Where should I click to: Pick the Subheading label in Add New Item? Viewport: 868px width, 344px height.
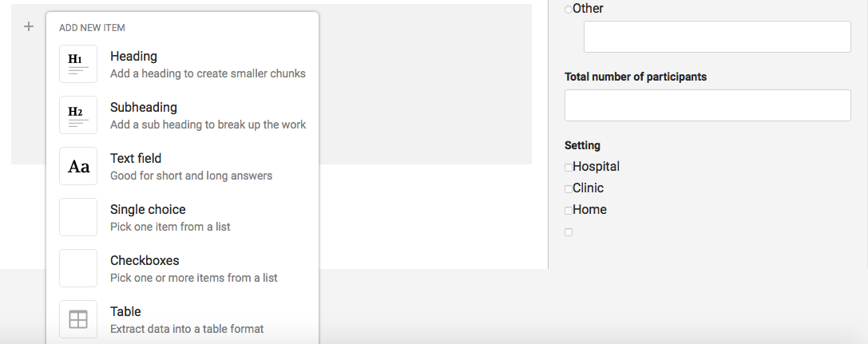tap(144, 108)
